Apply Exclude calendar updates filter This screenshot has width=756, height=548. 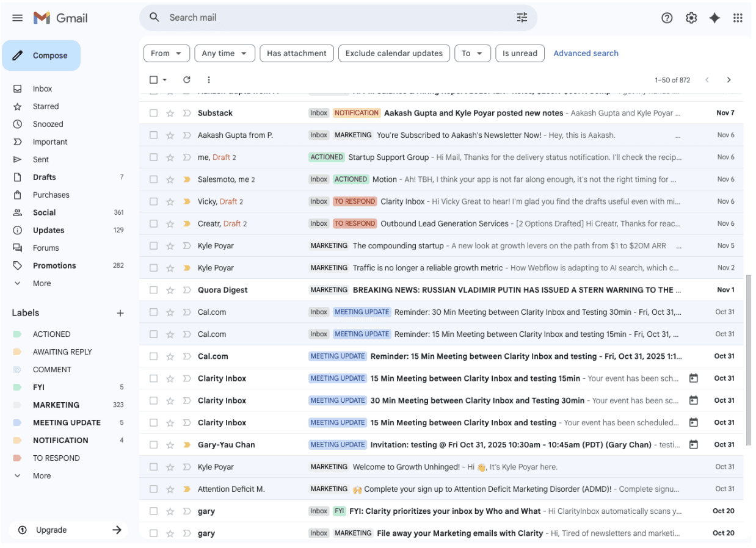tap(394, 53)
